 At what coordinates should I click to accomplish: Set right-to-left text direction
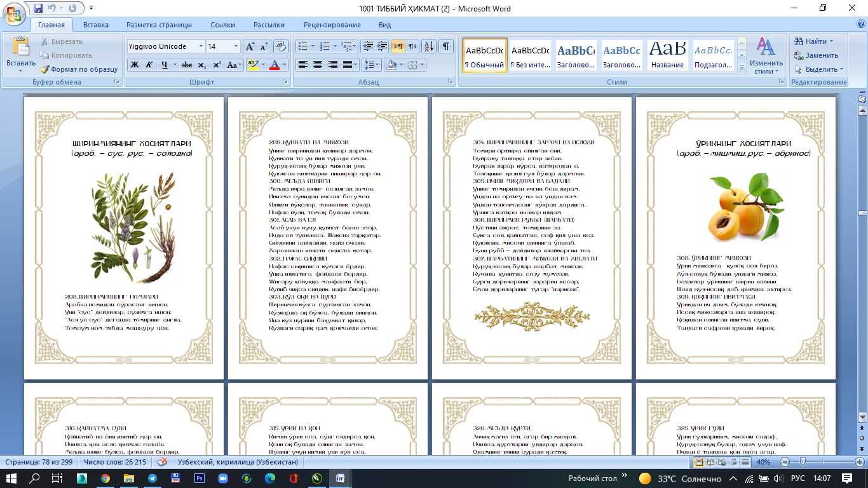(x=413, y=46)
